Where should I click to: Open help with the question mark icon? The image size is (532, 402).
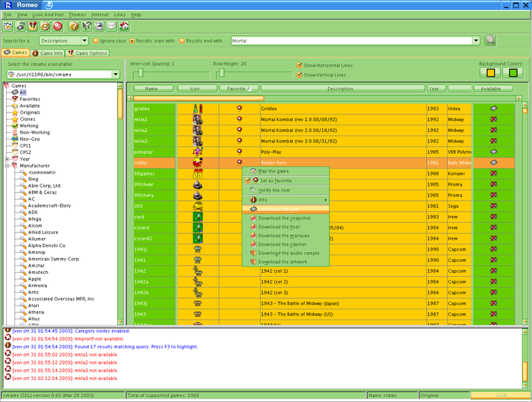tap(74, 26)
